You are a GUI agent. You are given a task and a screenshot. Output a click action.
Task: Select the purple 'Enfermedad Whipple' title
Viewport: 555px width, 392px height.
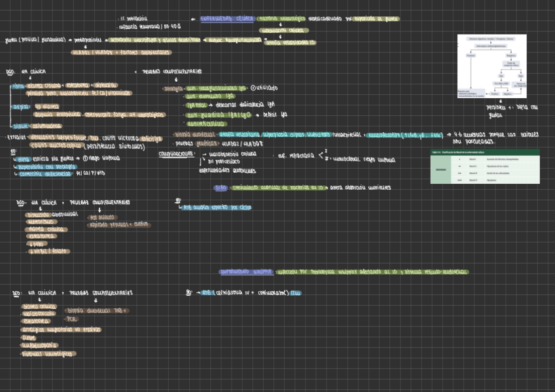coord(246,272)
